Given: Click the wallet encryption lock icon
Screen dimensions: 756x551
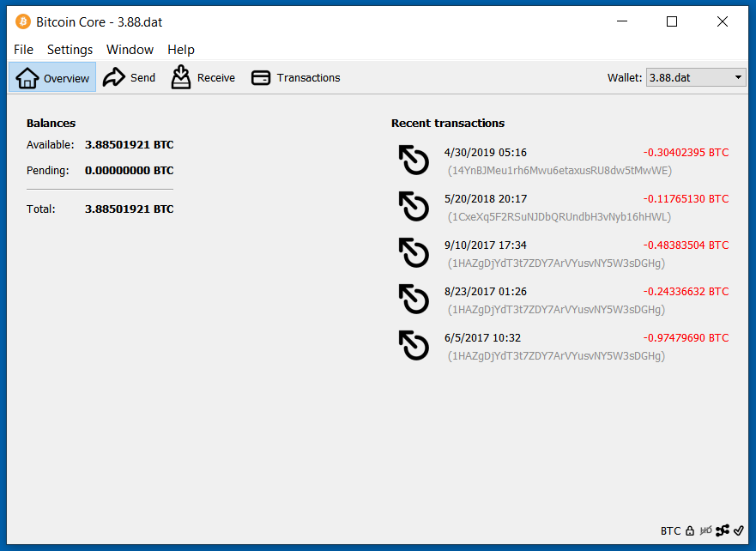Looking at the screenshot, I should tap(690, 530).
